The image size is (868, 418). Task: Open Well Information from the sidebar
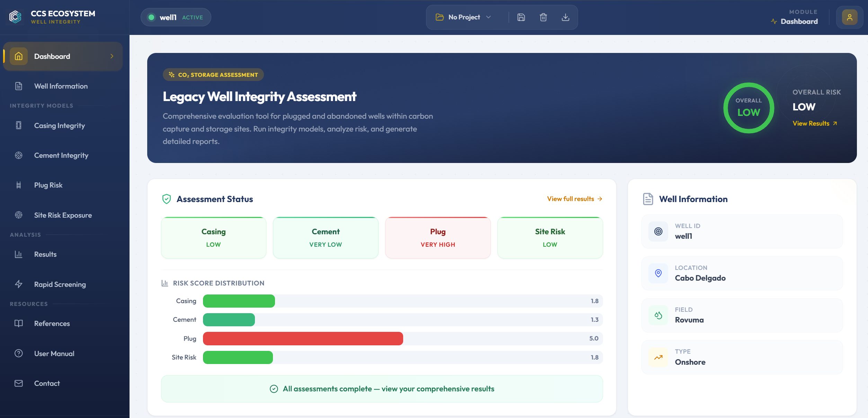pos(61,86)
